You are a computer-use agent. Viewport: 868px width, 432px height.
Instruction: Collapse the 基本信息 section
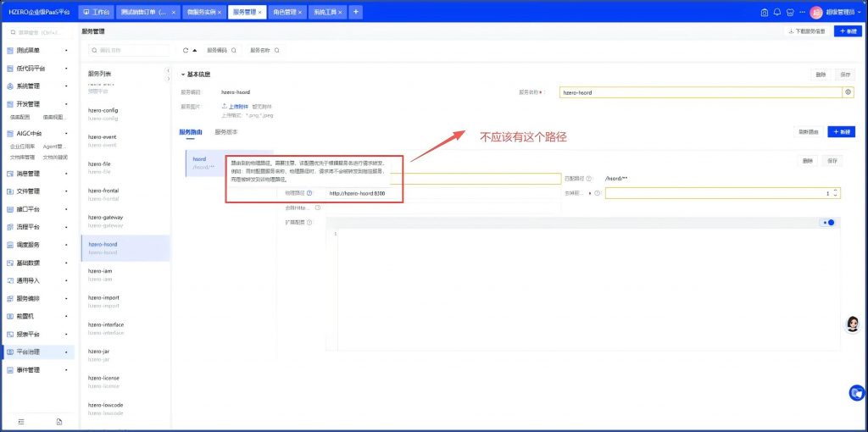click(x=182, y=75)
